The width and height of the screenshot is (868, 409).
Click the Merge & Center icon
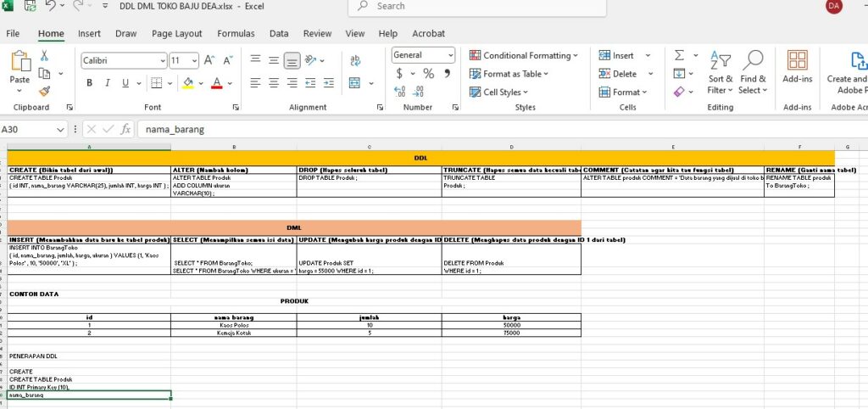[x=356, y=83]
